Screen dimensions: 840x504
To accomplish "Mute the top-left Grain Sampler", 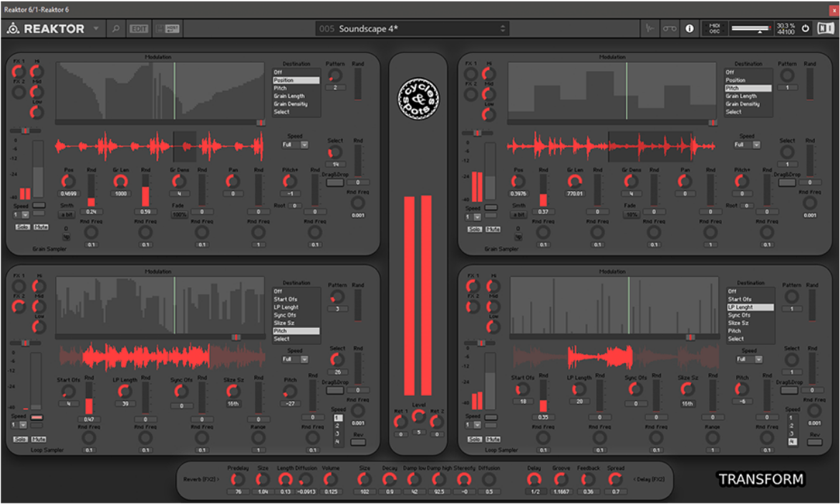I will pos(41,227).
